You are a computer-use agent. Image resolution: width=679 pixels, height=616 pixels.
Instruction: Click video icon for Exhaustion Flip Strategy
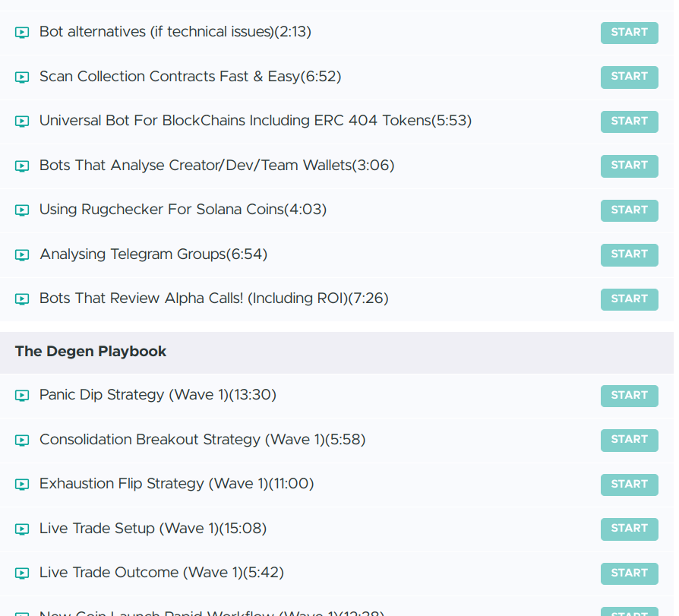[22, 484]
